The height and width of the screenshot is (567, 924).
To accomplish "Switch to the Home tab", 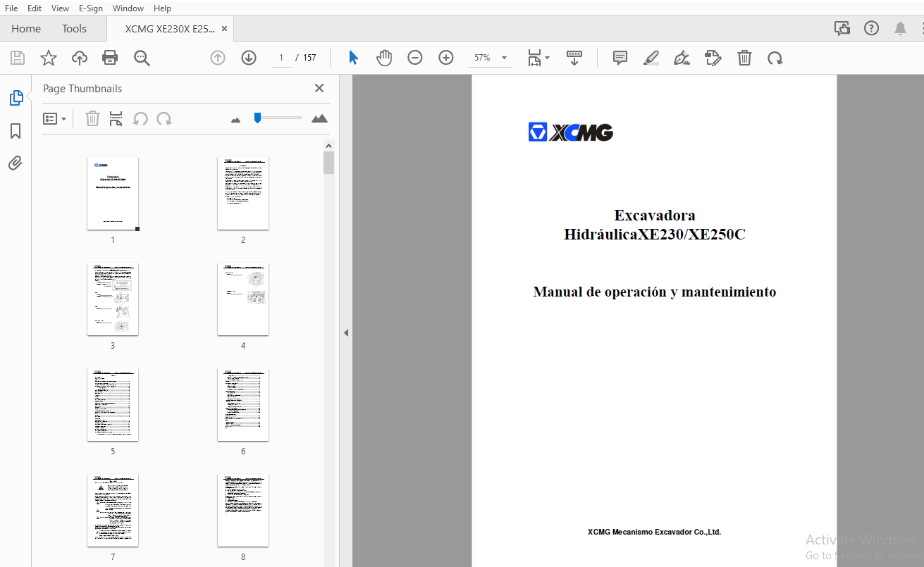I will click(x=26, y=29).
